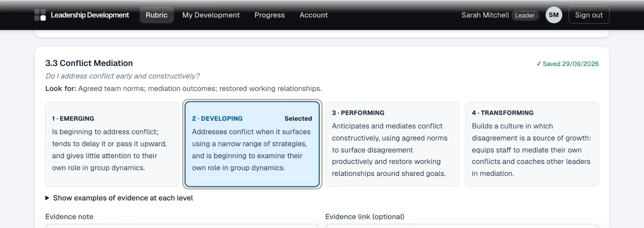This screenshot has height=228, width=644.
Task: Click the 'Selected' label on Developing card
Action: click(298, 118)
